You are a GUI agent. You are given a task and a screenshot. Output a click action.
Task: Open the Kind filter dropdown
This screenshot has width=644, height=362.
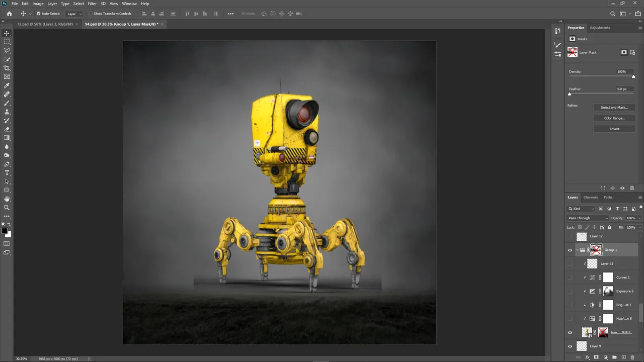coord(581,209)
